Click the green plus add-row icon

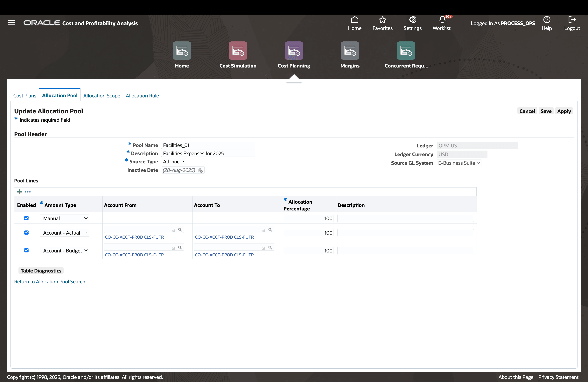[20, 192]
